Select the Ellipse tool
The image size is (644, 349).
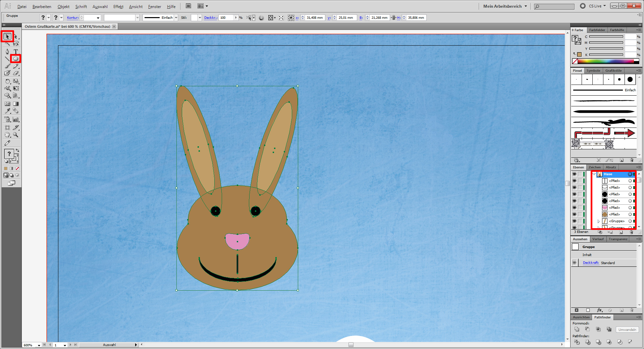(x=15, y=59)
